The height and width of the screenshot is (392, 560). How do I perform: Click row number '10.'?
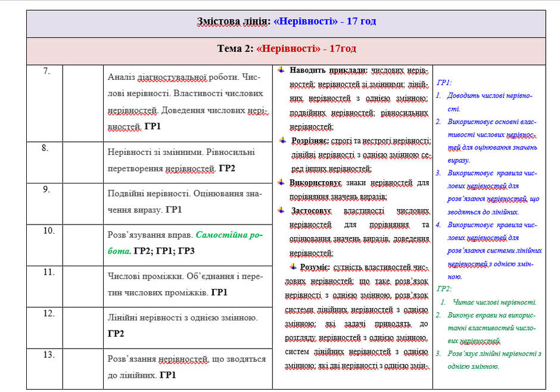49,231
